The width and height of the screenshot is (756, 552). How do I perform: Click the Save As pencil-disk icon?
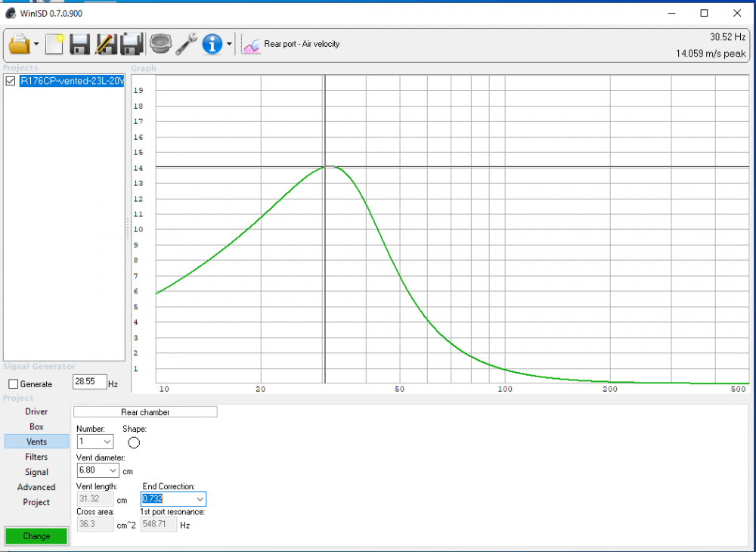point(106,45)
